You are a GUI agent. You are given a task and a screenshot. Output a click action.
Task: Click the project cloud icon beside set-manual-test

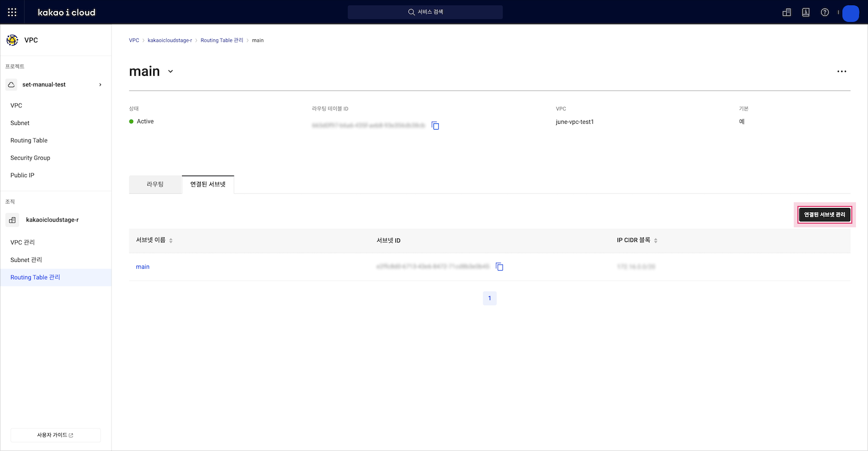[x=12, y=85]
